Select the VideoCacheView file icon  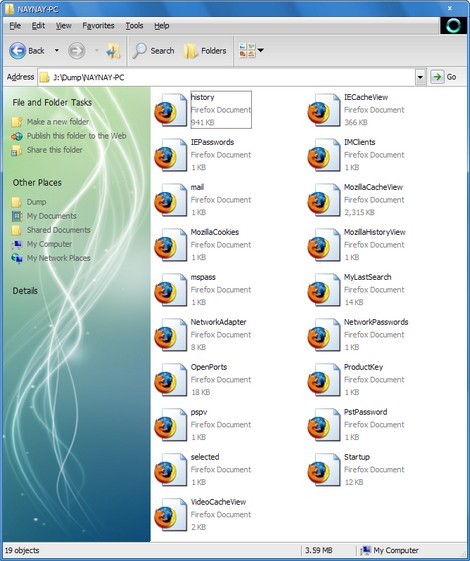(x=171, y=516)
